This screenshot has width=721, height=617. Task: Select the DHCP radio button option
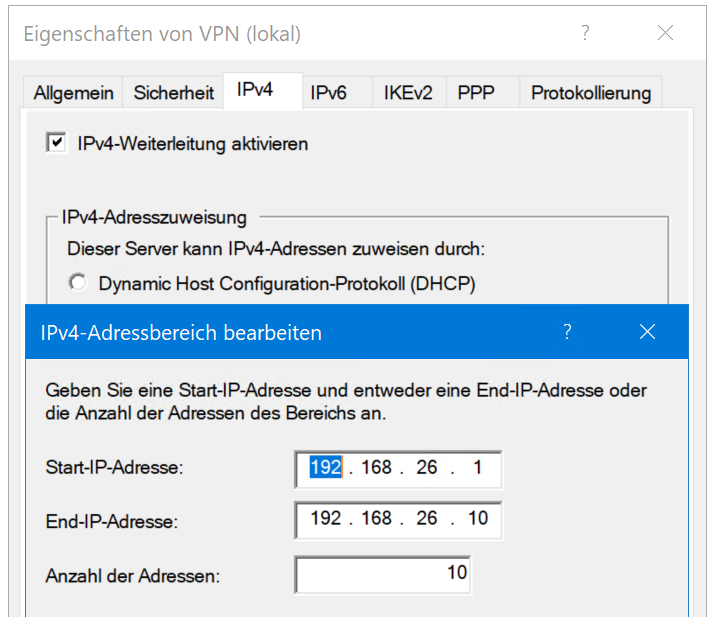(x=77, y=282)
